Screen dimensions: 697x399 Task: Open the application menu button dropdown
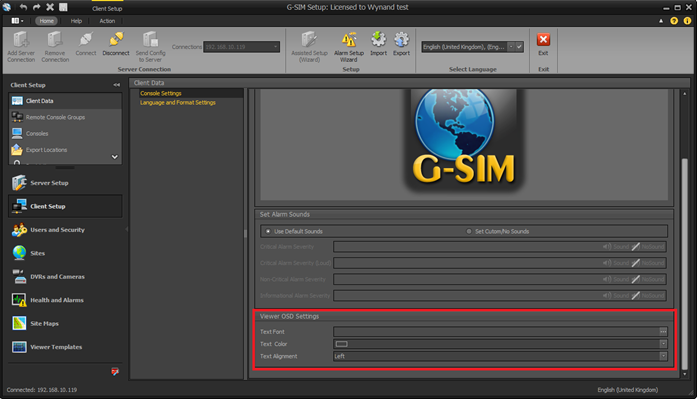[17, 21]
